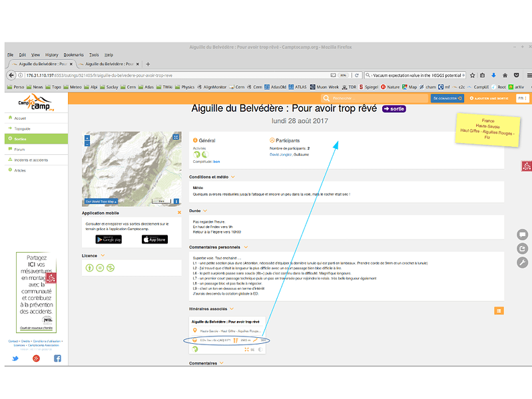532x399 pixels.
Task: Open the Muon Week bookmark
Action: (x=324, y=87)
